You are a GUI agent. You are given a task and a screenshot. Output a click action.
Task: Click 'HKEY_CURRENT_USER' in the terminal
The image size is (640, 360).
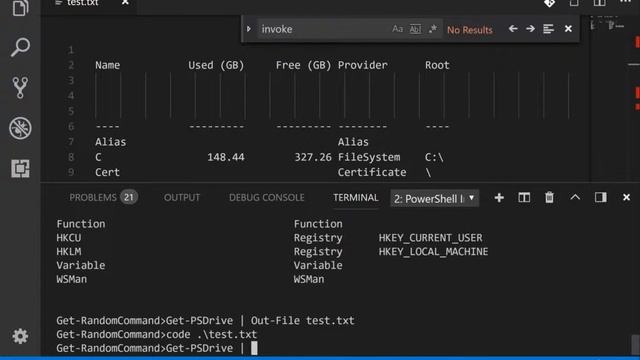pos(430,238)
